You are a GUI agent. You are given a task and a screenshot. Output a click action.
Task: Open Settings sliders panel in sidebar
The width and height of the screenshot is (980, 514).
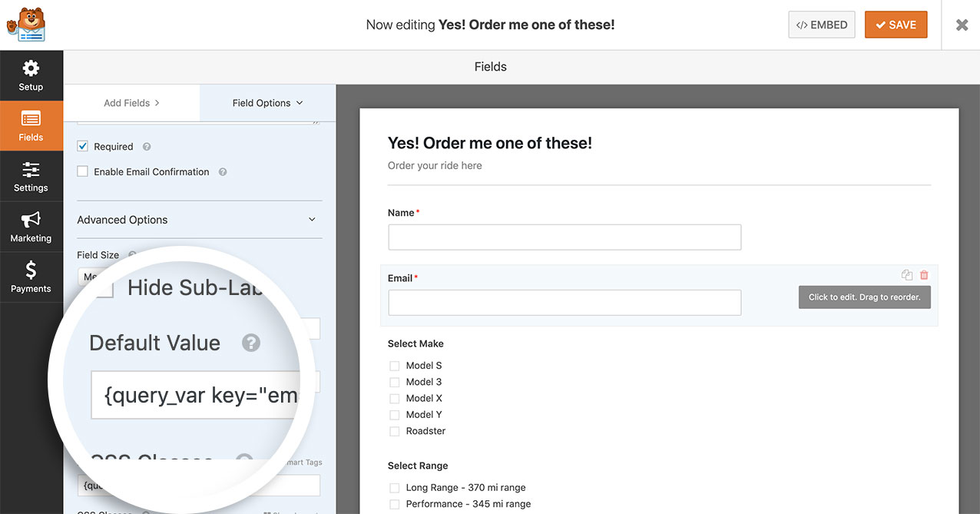pos(31,177)
